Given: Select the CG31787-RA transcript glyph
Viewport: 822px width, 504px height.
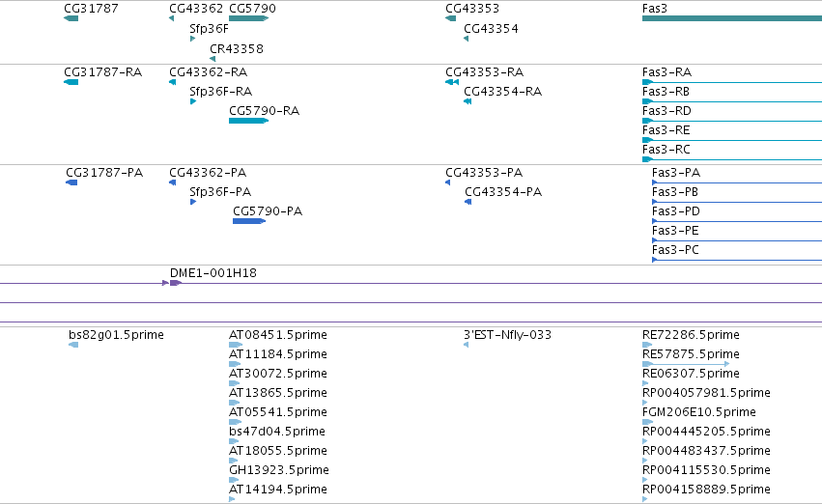Looking at the screenshot, I should point(71,82).
